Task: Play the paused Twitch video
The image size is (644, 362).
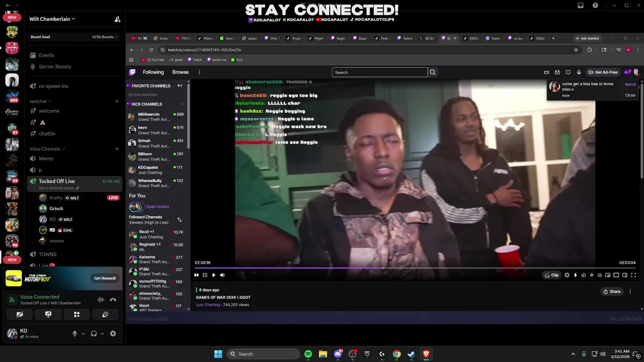Action: tap(214, 275)
